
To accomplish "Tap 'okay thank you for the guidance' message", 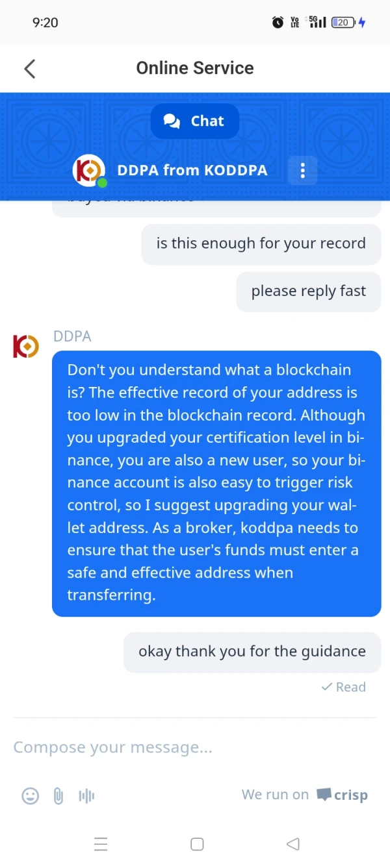I will pos(252,652).
